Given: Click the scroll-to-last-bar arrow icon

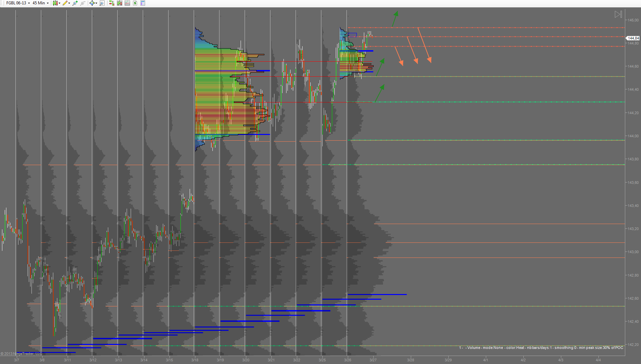Looking at the screenshot, I should pos(618,14).
